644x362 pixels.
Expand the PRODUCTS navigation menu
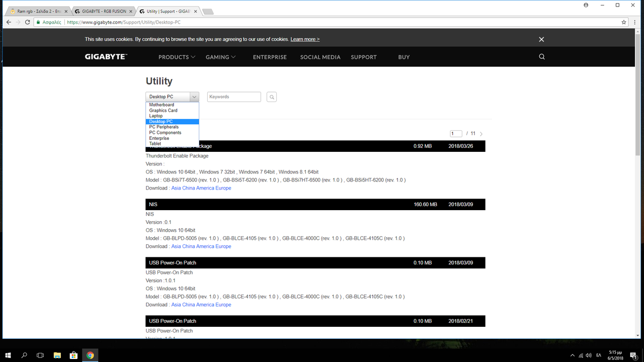(177, 57)
